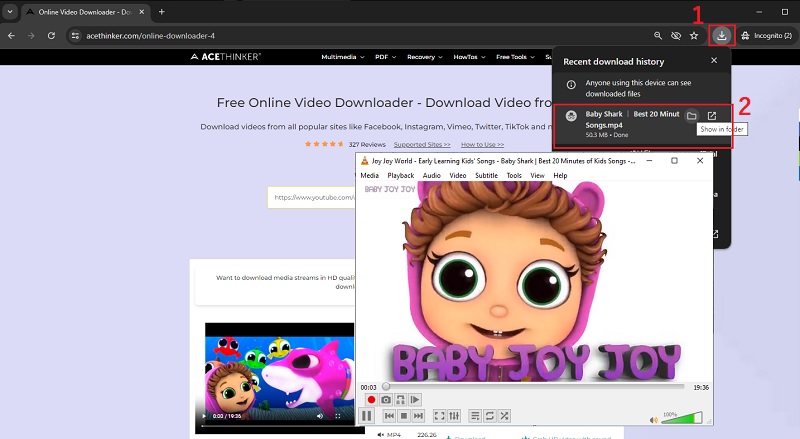Go back to the previous page
This screenshot has width=800, height=439.
(11, 36)
